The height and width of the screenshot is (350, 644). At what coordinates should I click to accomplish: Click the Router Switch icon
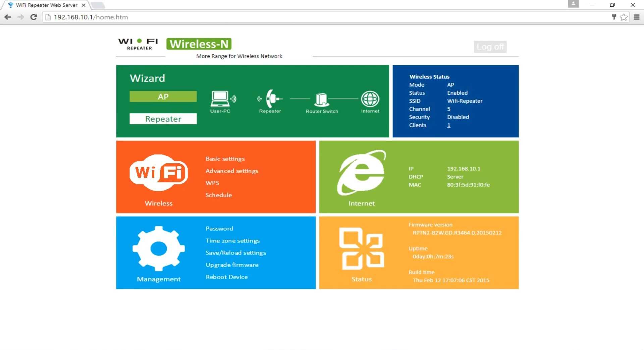tap(321, 100)
